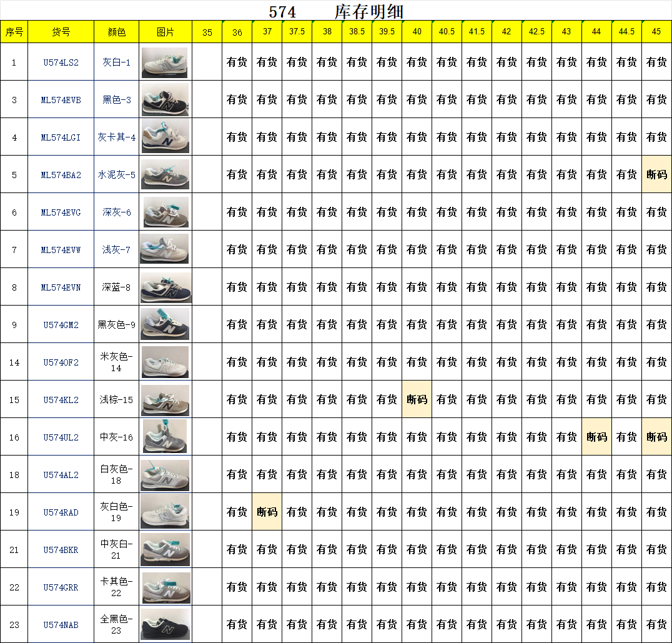
Task: Click the U574OF2 shoe picture
Action: (165, 362)
